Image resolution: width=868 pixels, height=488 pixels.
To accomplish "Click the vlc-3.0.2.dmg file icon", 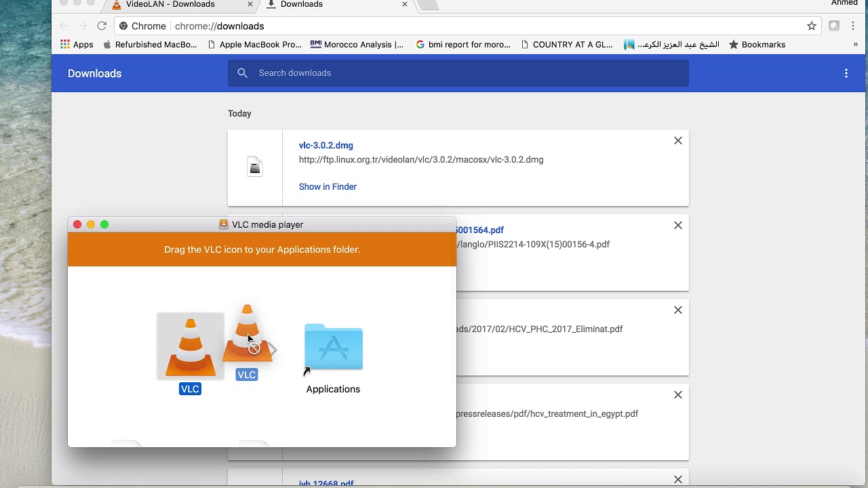I will click(x=255, y=167).
